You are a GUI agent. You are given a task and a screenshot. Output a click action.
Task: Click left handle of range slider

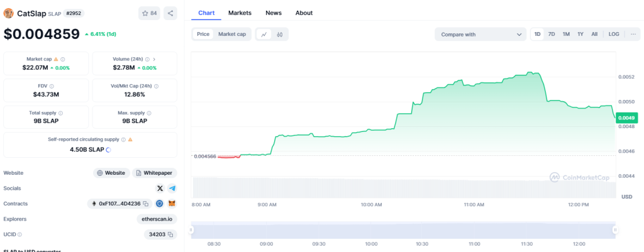(191, 230)
